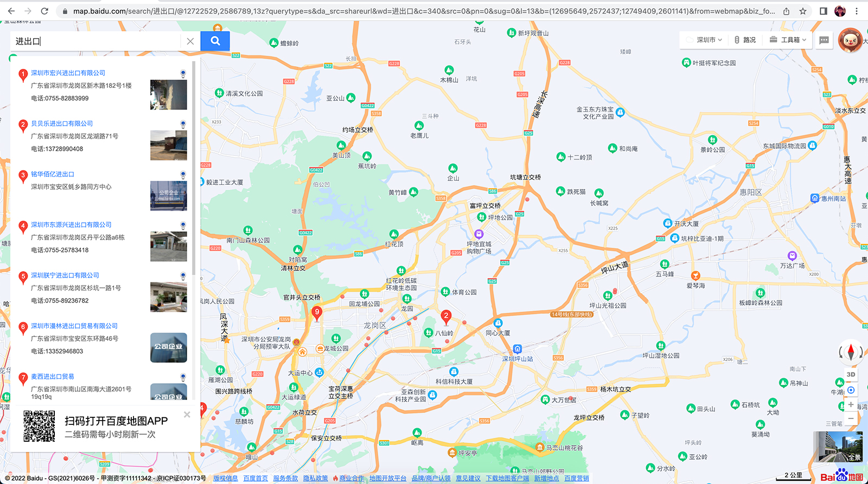Screen dimensions: 868x484
Task: Open result 麦西进出口贸易
Action: click(53, 376)
